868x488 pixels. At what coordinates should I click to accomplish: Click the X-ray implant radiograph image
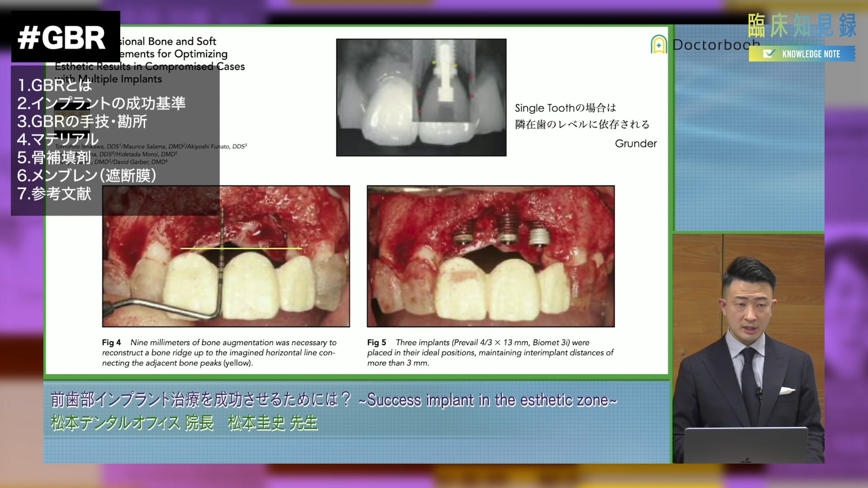pyautogui.click(x=421, y=97)
